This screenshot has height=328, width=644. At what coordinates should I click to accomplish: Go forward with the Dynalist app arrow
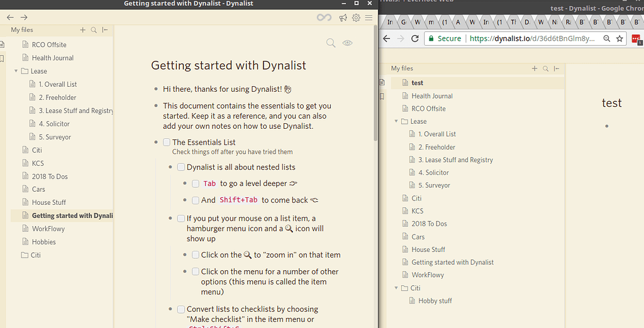[x=25, y=17]
